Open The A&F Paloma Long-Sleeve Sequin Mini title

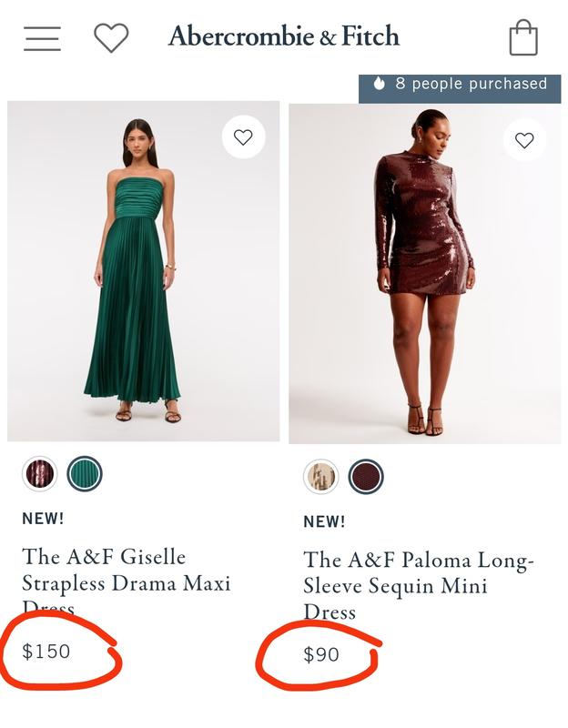[x=419, y=585]
